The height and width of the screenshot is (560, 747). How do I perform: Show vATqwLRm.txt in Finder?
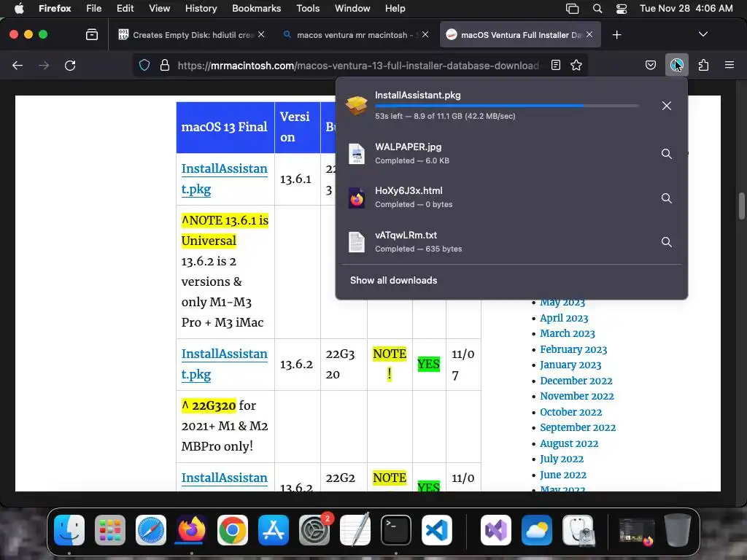(667, 242)
